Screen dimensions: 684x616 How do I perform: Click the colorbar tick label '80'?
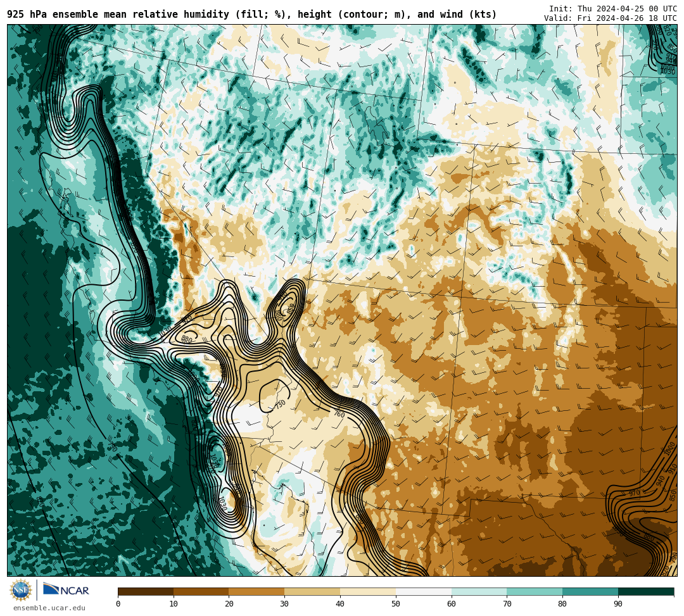[x=563, y=604]
